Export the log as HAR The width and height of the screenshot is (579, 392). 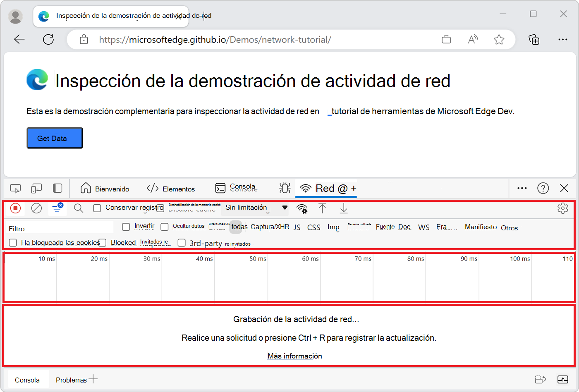[343, 209]
